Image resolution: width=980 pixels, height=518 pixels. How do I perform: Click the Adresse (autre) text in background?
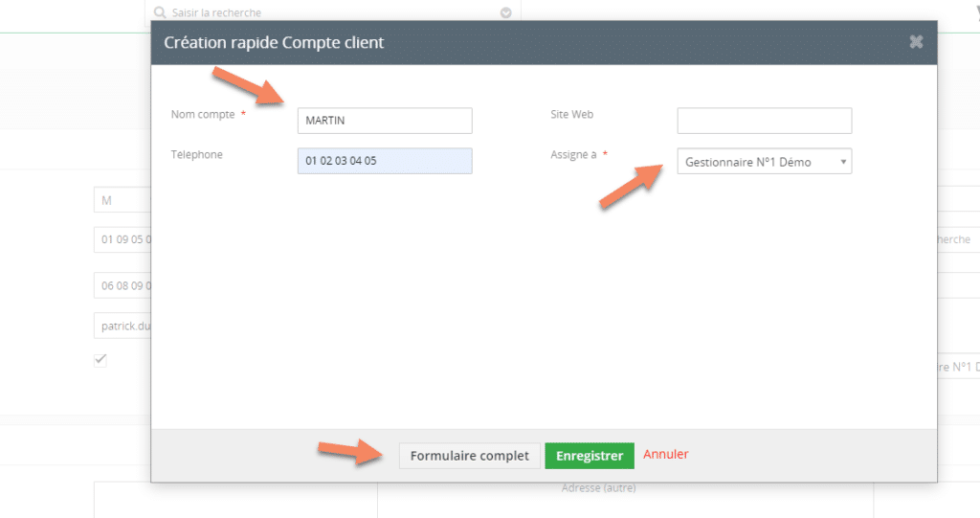(598, 488)
